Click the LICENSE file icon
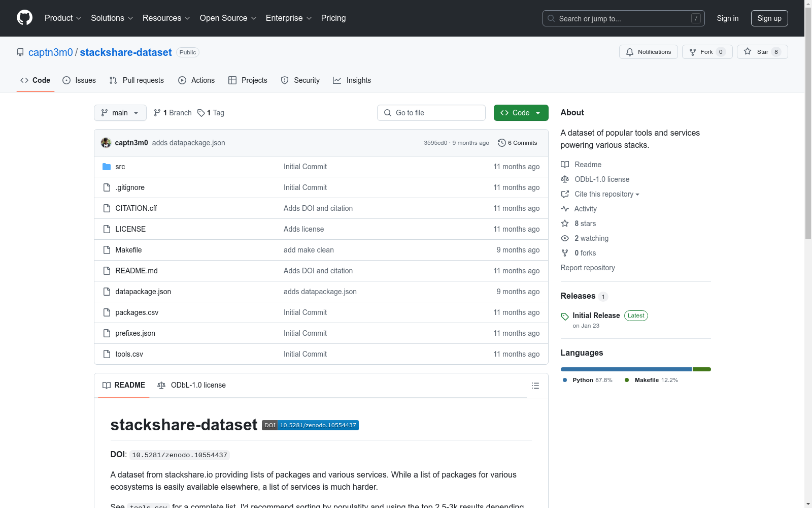Image resolution: width=812 pixels, height=508 pixels. pos(107,229)
